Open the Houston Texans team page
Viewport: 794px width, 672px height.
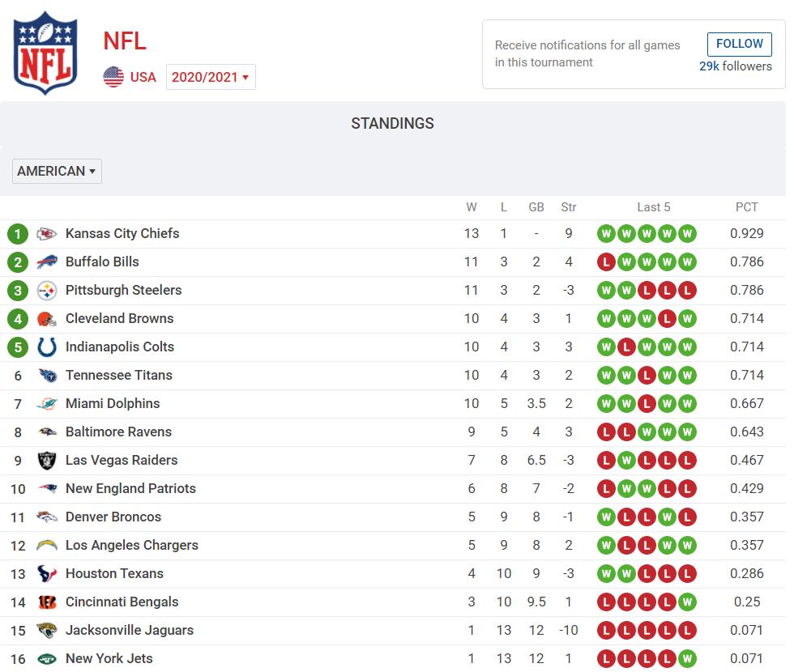[x=114, y=573]
